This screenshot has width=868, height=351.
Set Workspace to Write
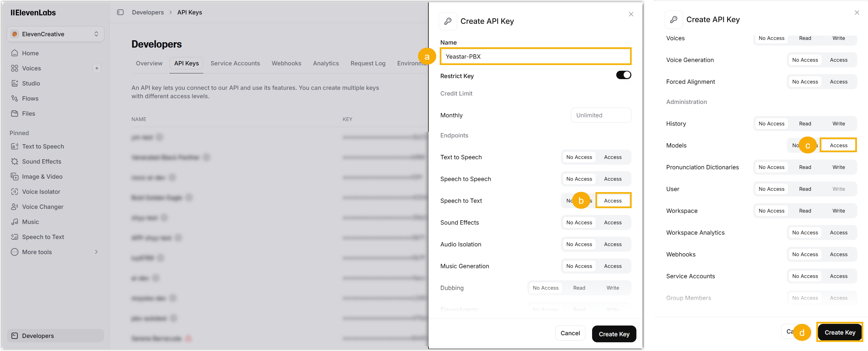[x=838, y=211]
